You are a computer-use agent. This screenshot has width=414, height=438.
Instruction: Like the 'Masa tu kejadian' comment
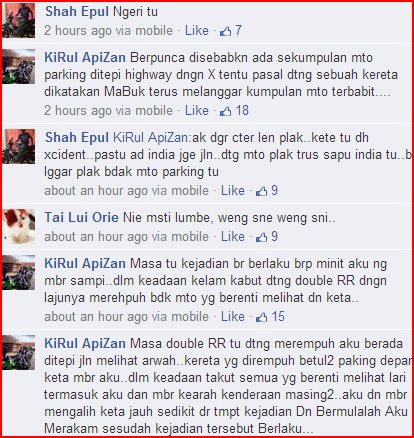pos(233,316)
